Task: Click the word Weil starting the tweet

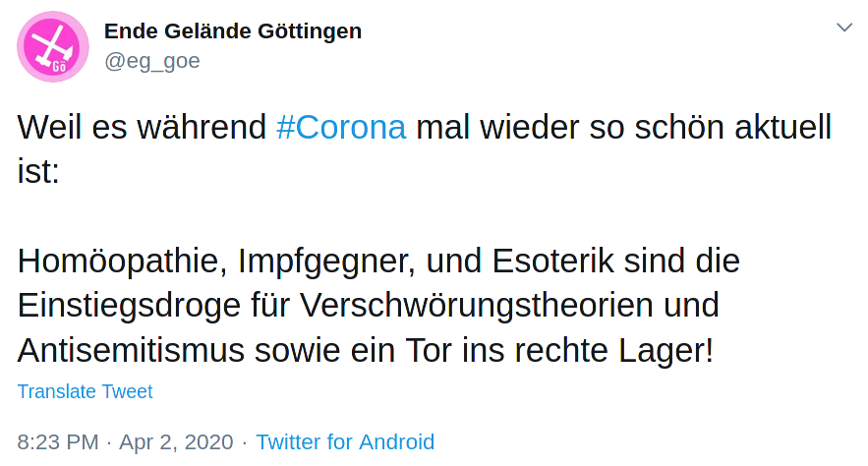Action: point(50,128)
